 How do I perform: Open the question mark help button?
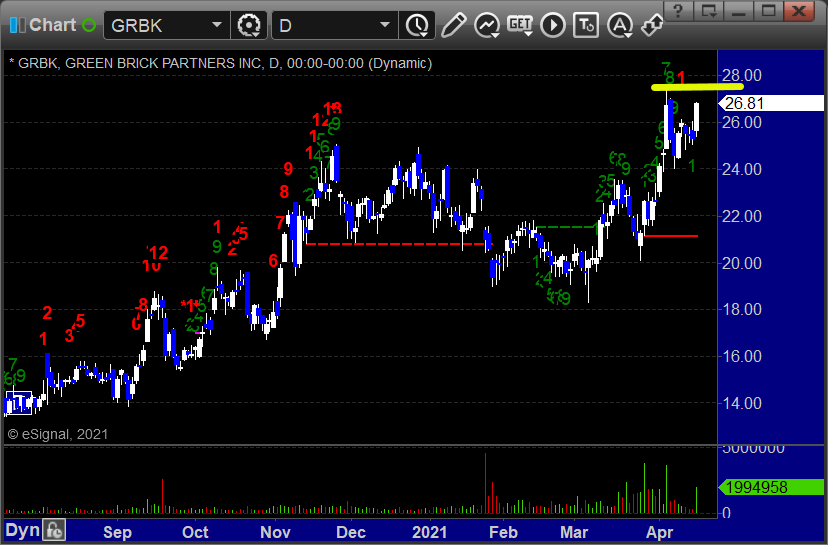coord(679,10)
